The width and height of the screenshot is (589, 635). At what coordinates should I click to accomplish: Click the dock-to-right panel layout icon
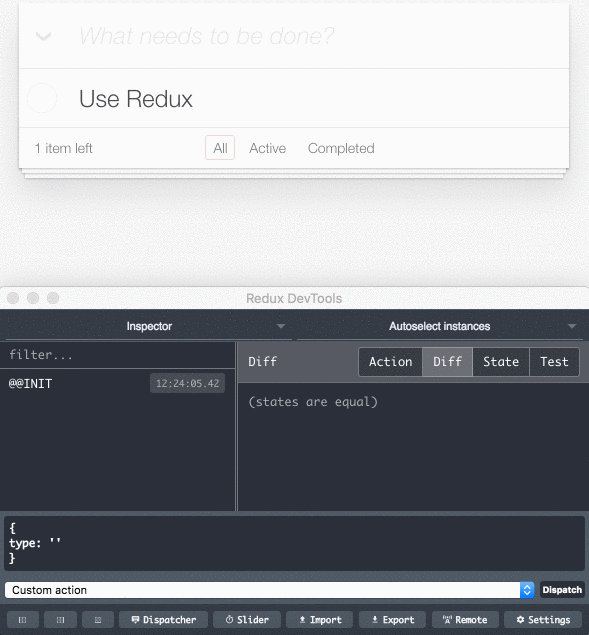click(60, 620)
